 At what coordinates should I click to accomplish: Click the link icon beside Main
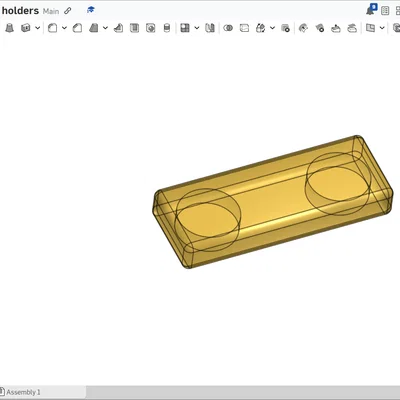pyautogui.click(x=68, y=11)
